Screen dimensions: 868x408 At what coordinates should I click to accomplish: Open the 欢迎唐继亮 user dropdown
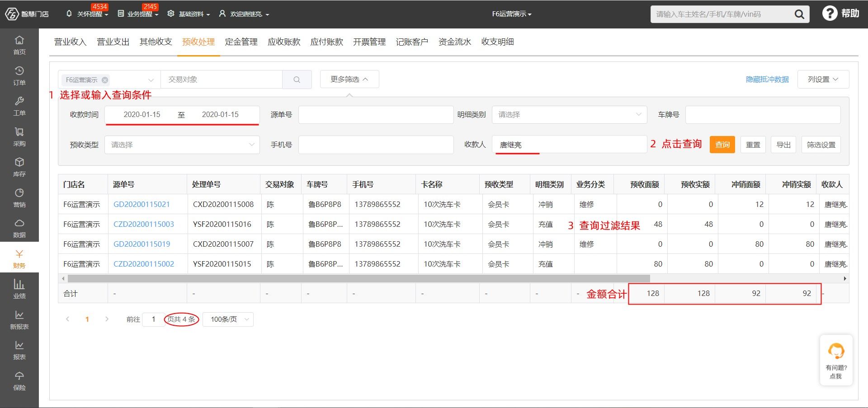pyautogui.click(x=244, y=14)
